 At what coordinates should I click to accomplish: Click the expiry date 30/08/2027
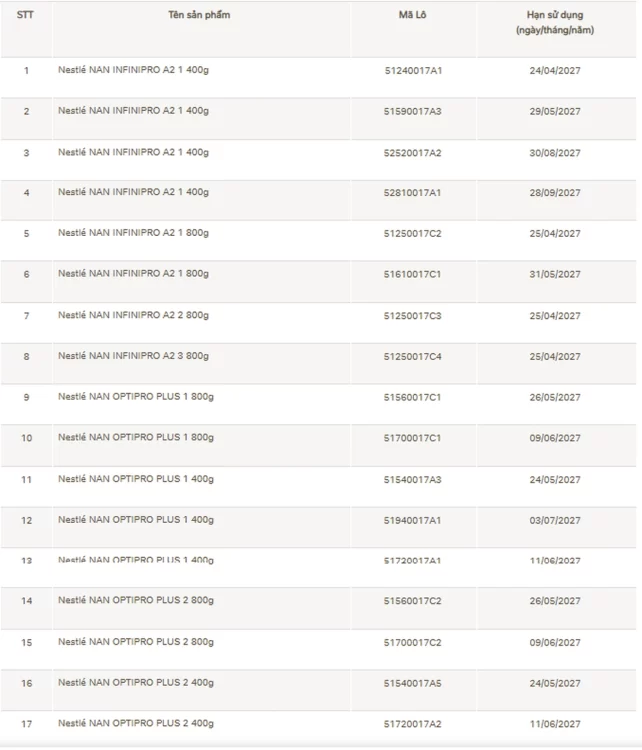coord(554,152)
